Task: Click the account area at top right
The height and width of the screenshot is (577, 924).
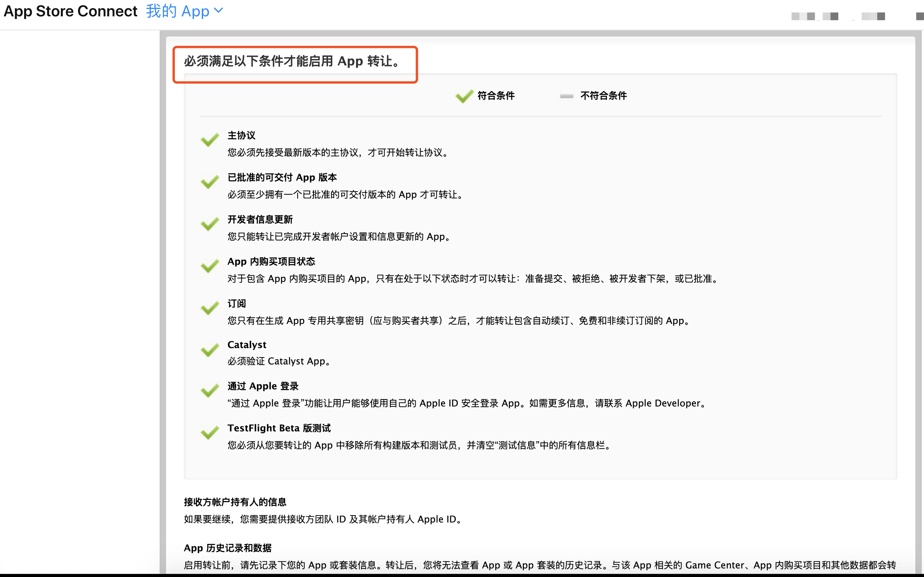Action: click(x=838, y=16)
